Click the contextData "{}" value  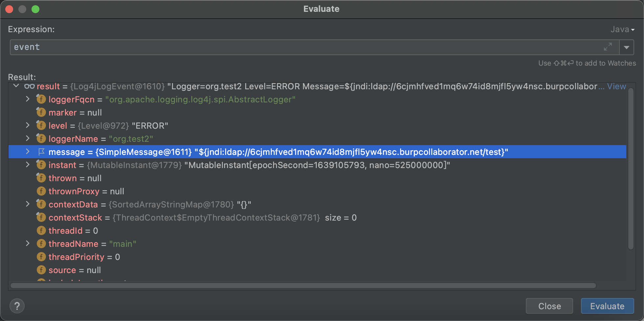(x=244, y=204)
